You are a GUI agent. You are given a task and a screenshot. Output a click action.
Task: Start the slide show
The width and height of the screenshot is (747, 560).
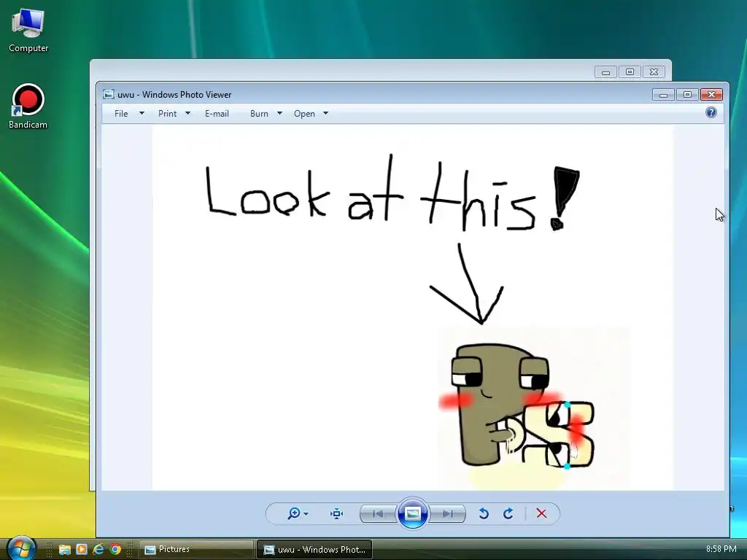pos(413,513)
